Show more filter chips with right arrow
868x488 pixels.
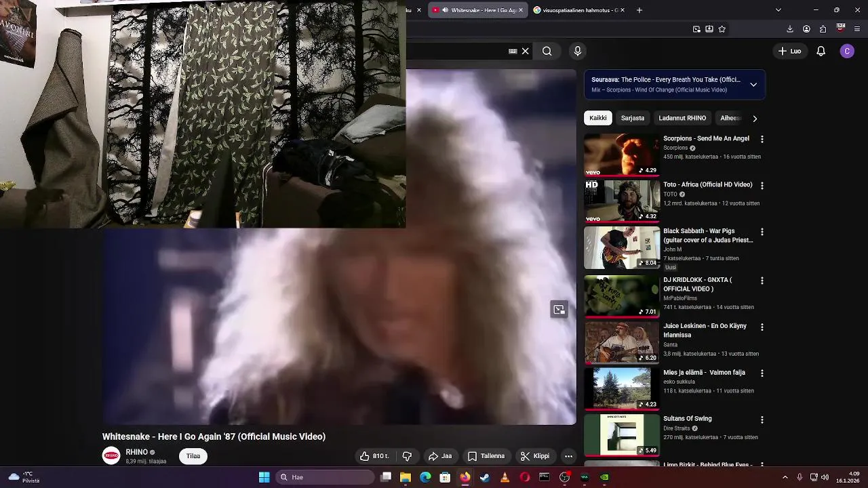click(755, 119)
